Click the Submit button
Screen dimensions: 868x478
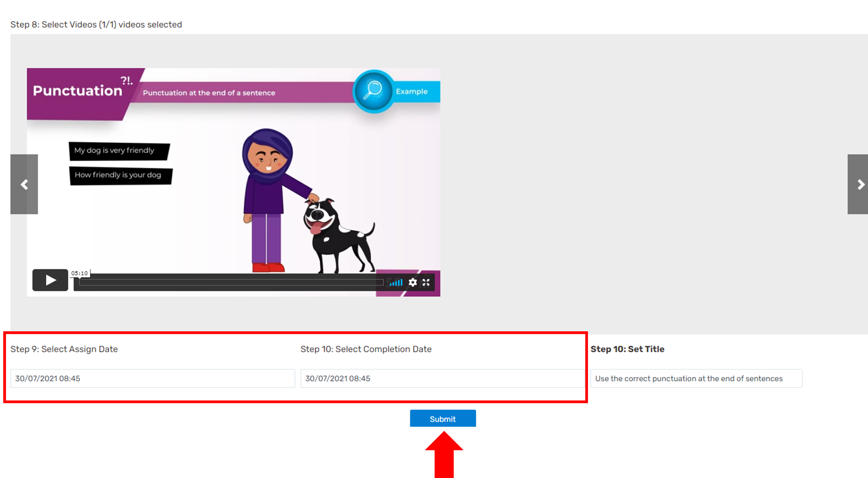point(443,418)
